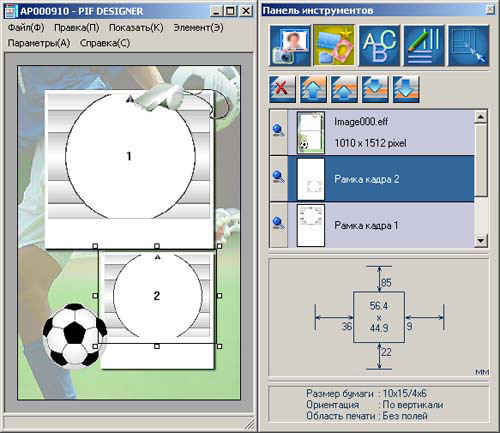This screenshot has height=433, width=500.
Task: Select frame 2 circle on the canvas
Action: pyautogui.click(x=157, y=296)
